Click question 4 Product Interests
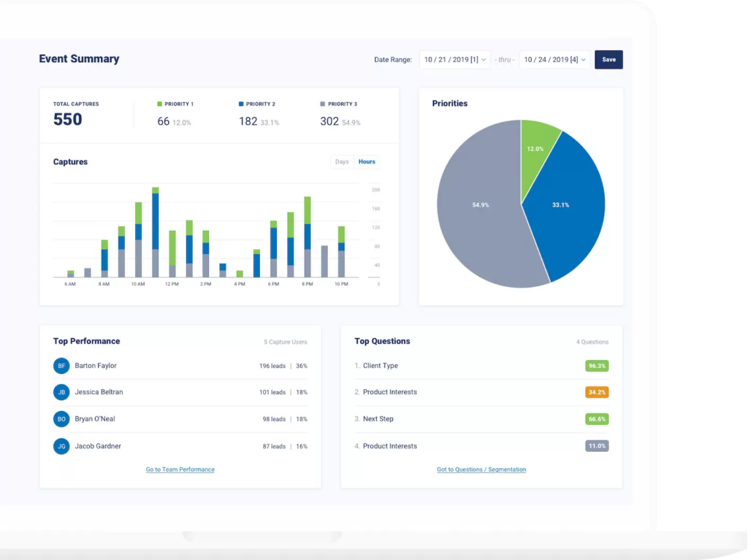This screenshot has height=560, width=748. (x=390, y=446)
